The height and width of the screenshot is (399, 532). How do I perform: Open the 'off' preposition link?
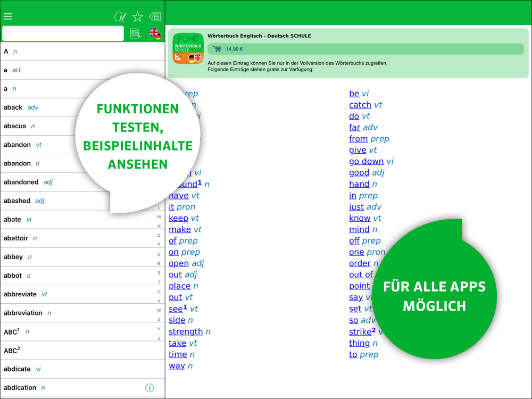point(354,240)
